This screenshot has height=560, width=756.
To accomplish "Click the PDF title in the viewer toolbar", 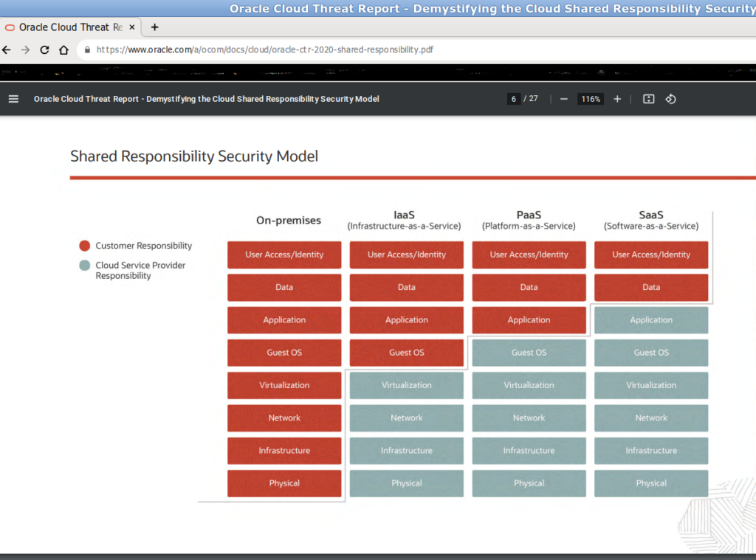I will click(x=207, y=99).
